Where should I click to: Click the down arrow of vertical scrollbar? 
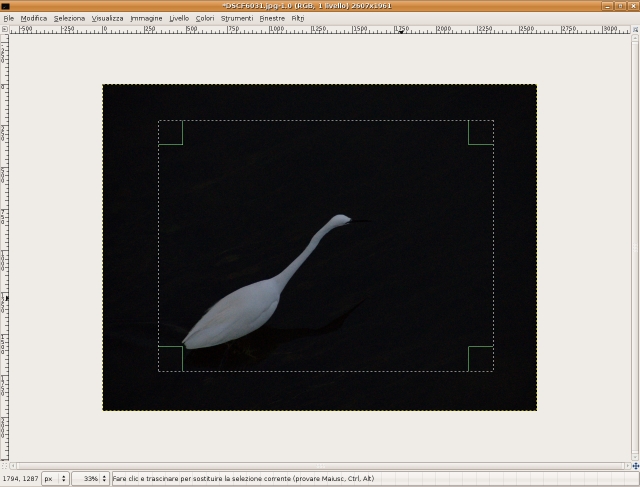[x=635, y=457]
